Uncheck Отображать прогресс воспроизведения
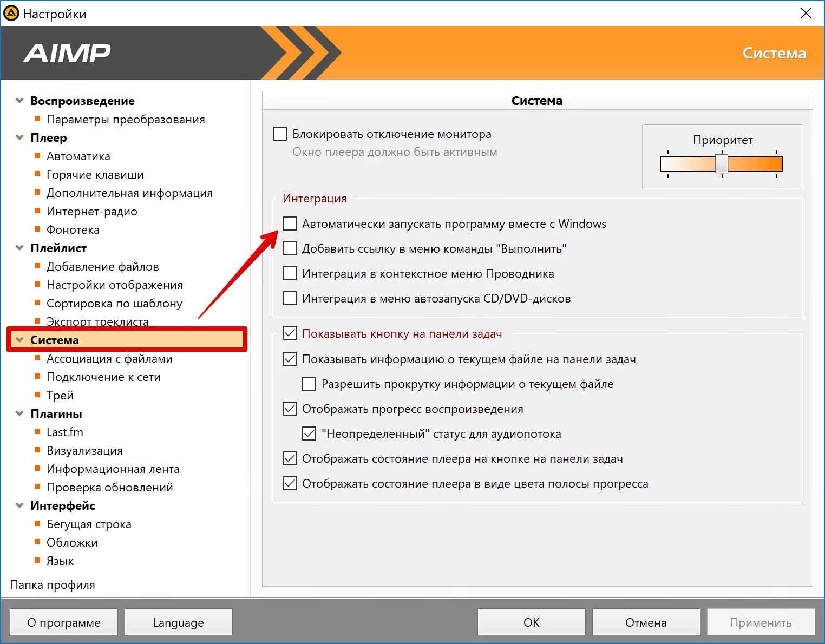This screenshot has height=644, width=825. 290,409
